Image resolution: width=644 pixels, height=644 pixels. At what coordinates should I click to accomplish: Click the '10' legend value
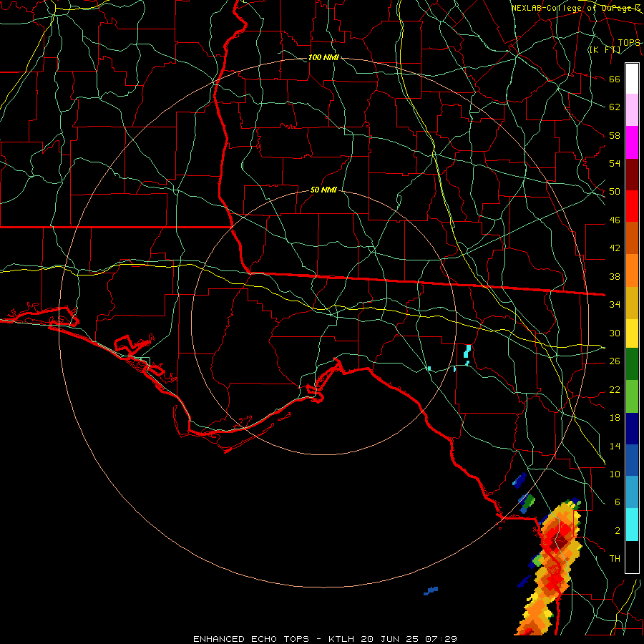[x=615, y=474]
